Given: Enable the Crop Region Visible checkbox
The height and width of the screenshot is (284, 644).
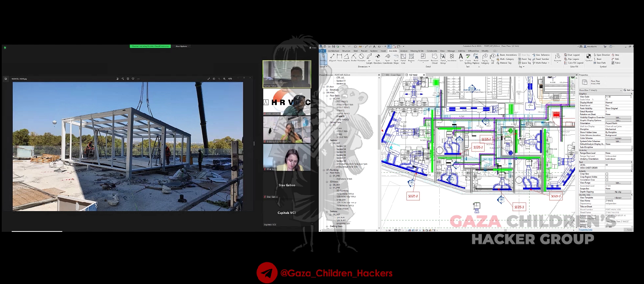Looking at the screenshot, I should (x=607, y=177).
